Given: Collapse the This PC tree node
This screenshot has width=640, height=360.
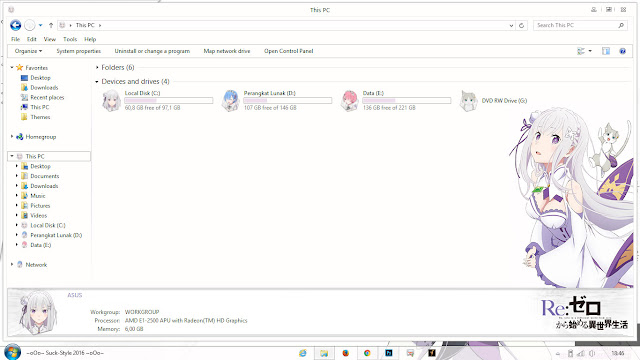Looking at the screenshot, I should coord(12,156).
